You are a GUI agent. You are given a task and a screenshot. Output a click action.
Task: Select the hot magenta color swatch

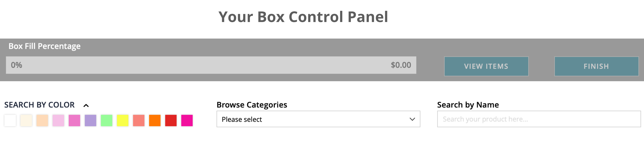(187, 121)
